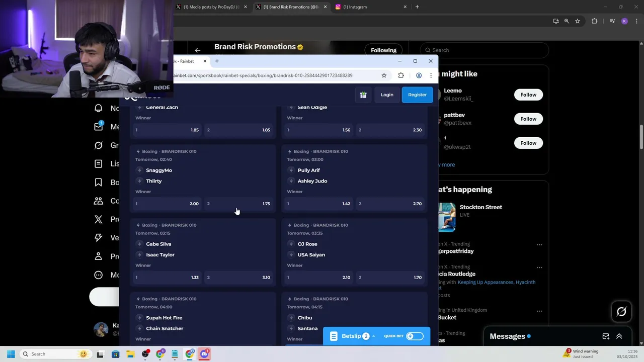
Task: Click the Show more link under suggestions
Action: tap(447, 165)
